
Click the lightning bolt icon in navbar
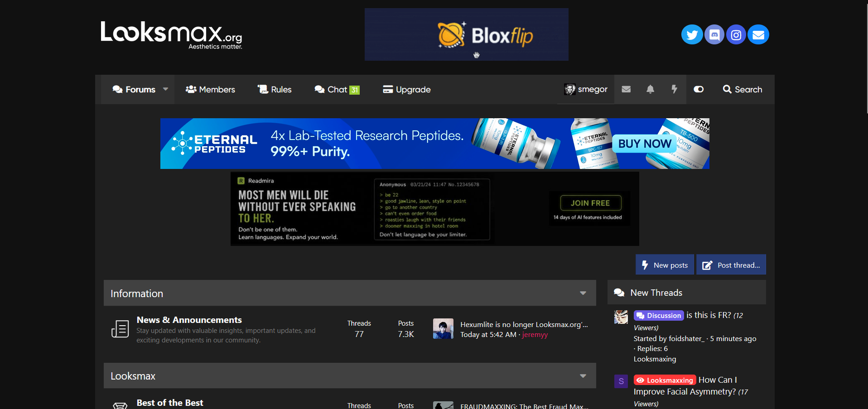point(674,89)
